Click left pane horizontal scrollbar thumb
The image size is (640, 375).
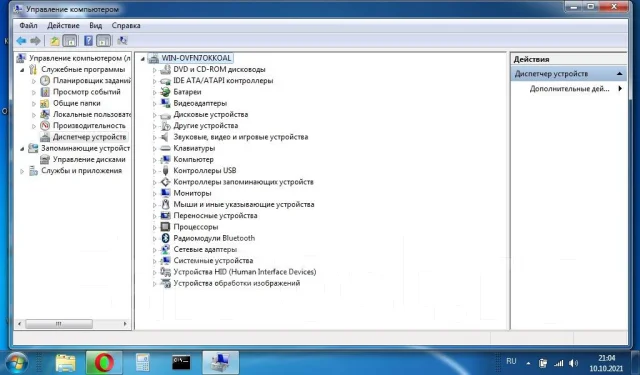pyautogui.click(x=59, y=324)
